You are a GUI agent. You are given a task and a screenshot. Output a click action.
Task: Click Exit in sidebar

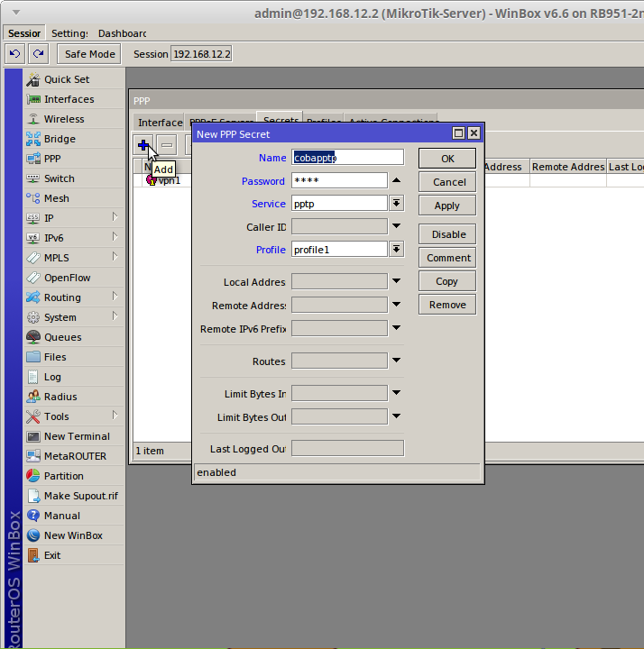coord(75,555)
